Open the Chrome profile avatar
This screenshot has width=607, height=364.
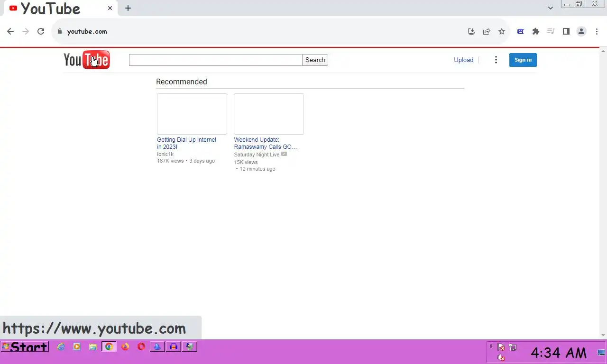pos(581,31)
